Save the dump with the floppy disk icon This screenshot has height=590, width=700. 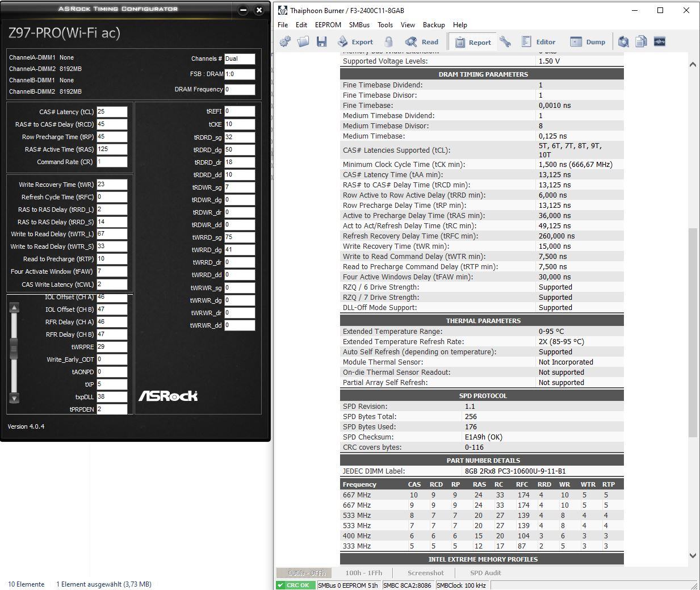point(321,41)
